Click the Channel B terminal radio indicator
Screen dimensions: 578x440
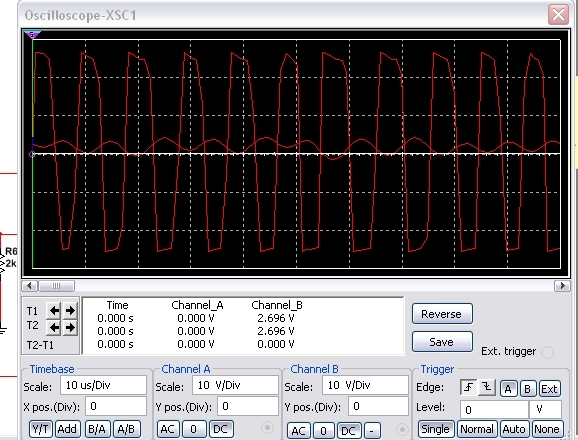(402, 429)
